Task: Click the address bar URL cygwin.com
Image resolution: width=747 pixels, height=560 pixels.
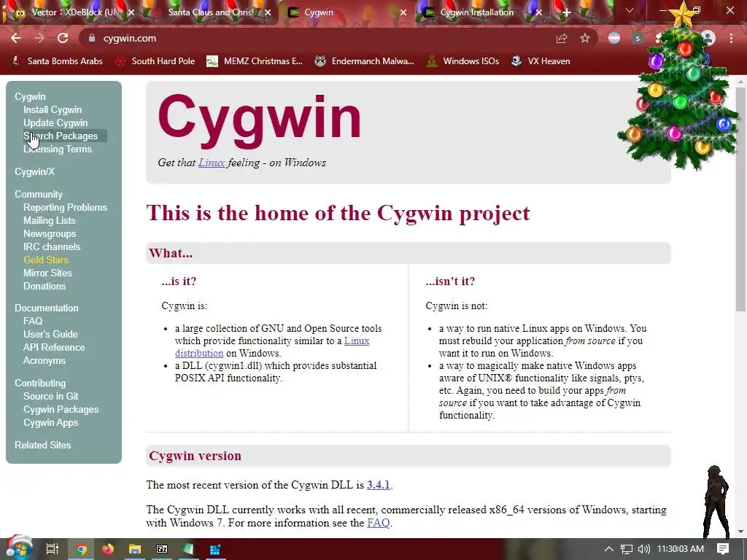Action: click(130, 38)
